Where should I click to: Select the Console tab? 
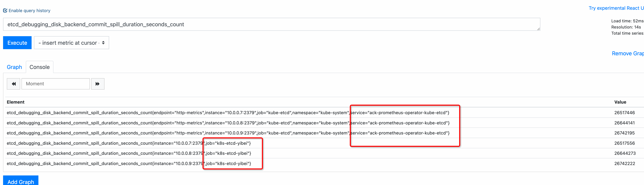pos(39,67)
